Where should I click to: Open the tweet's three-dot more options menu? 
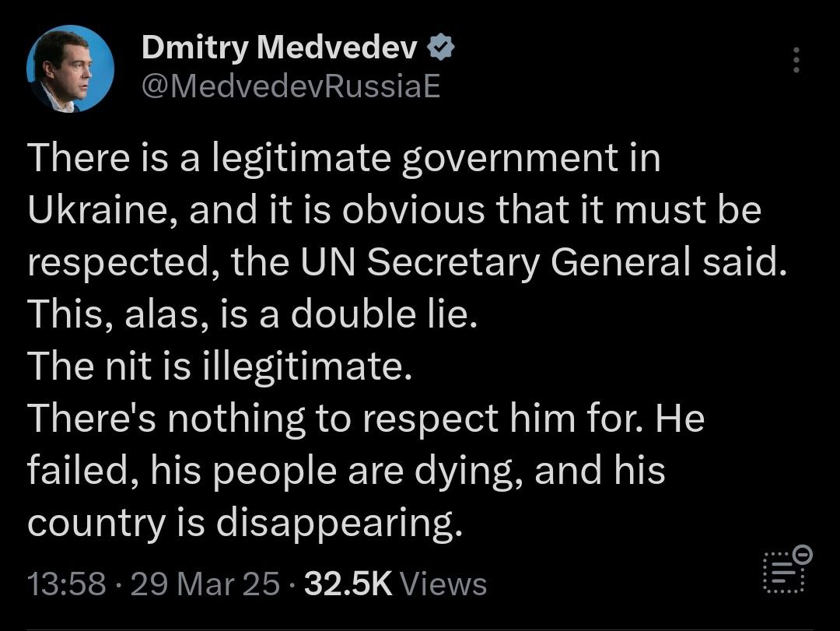tap(795, 60)
